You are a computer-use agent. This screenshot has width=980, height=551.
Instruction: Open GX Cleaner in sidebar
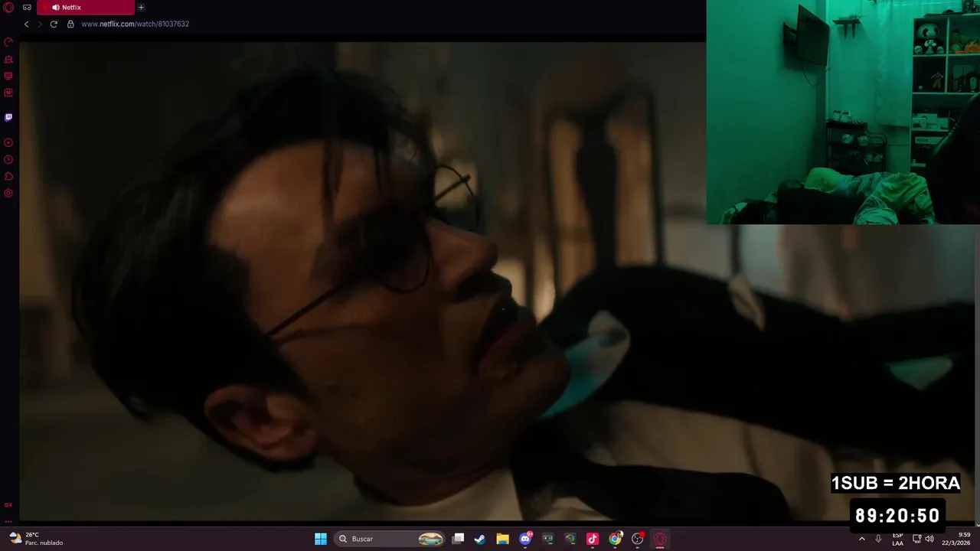(8, 59)
